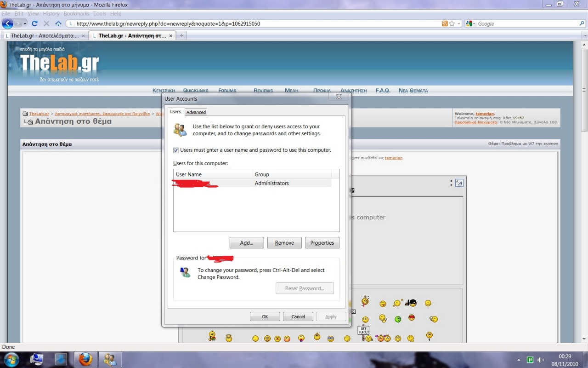The width and height of the screenshot is (588, 368).
Task: Click the RSS feed icon in the address bar
Action: click(445, 23)
